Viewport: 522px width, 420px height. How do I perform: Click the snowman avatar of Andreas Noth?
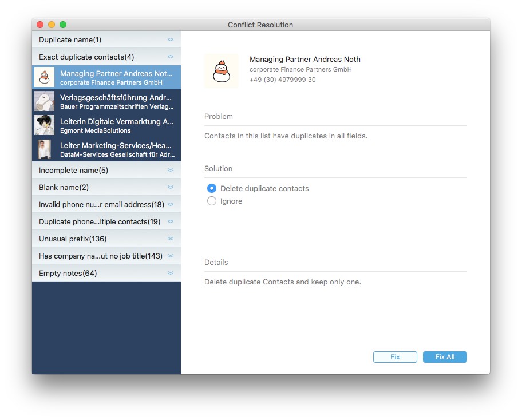pyautogui.click(x=44, y=77)
